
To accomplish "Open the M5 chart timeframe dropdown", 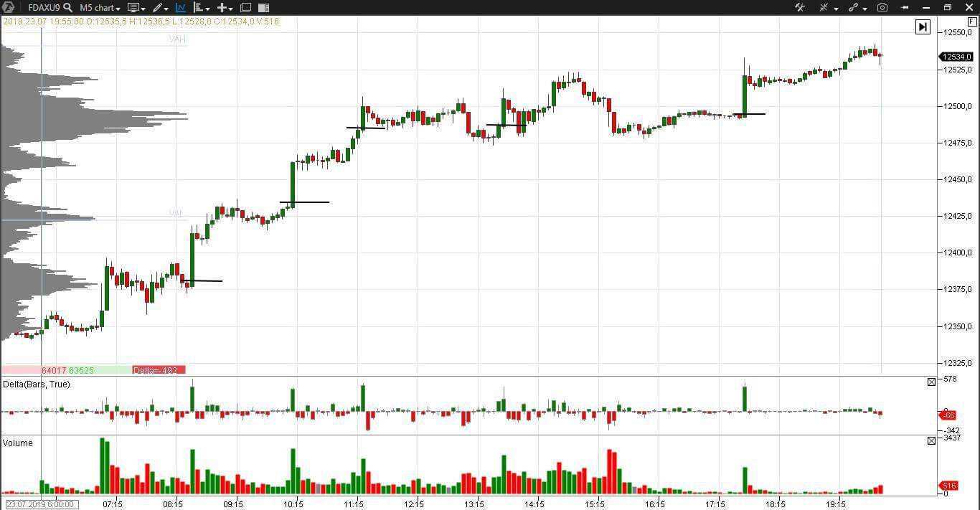I will pyautogui.click(x=100, y=8).
